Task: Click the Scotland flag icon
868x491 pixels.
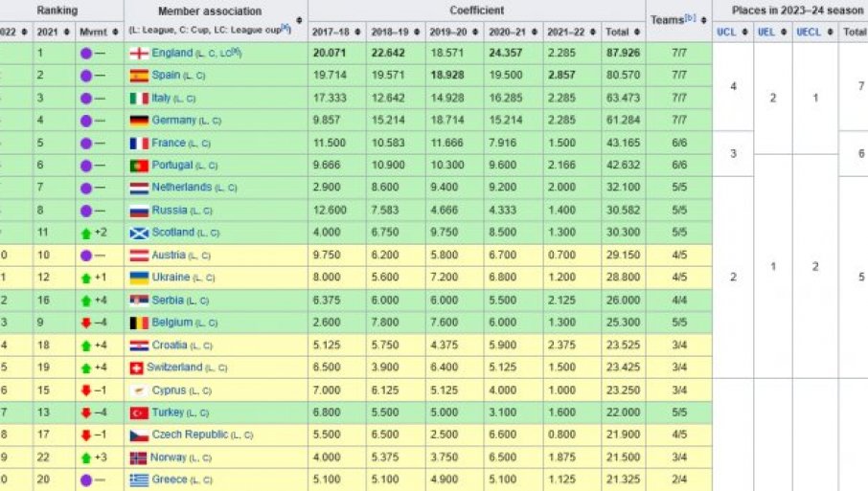Action: click(x=139, y=233)
